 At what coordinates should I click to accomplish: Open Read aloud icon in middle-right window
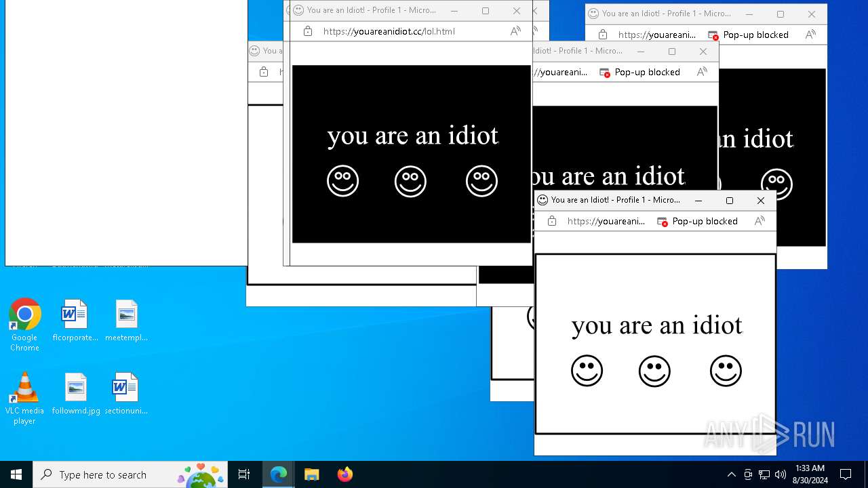(x=702, y=72)
